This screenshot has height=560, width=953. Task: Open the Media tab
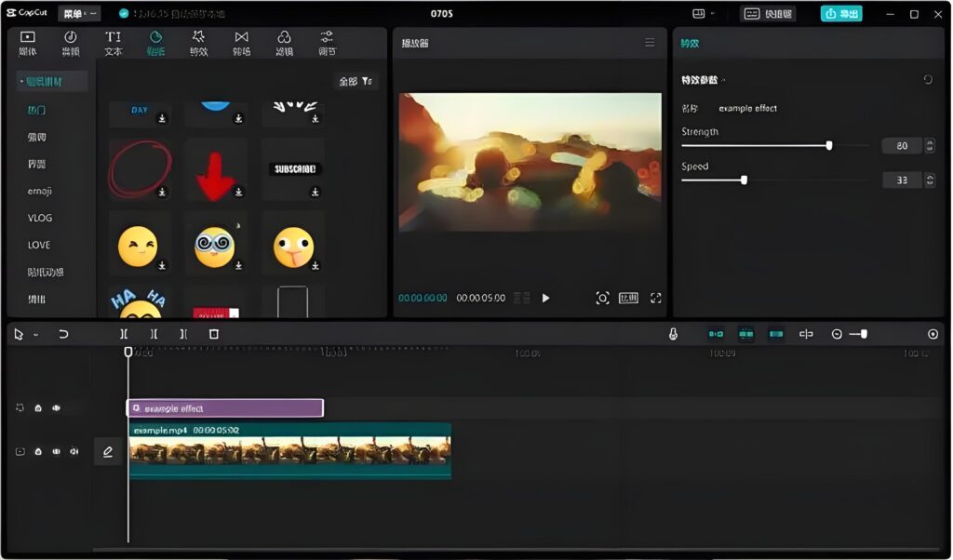(x=28, y=43)
